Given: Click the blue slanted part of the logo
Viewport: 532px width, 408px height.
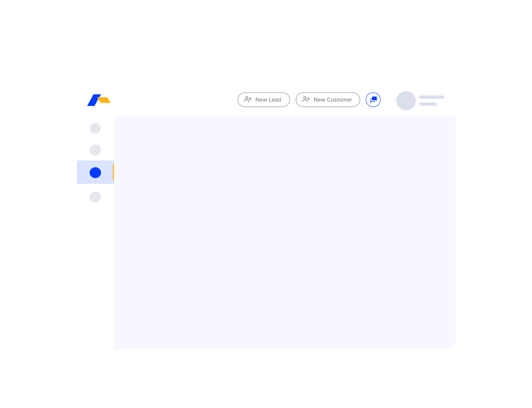Looking at the screenshot, I should (x=94, y=100).
